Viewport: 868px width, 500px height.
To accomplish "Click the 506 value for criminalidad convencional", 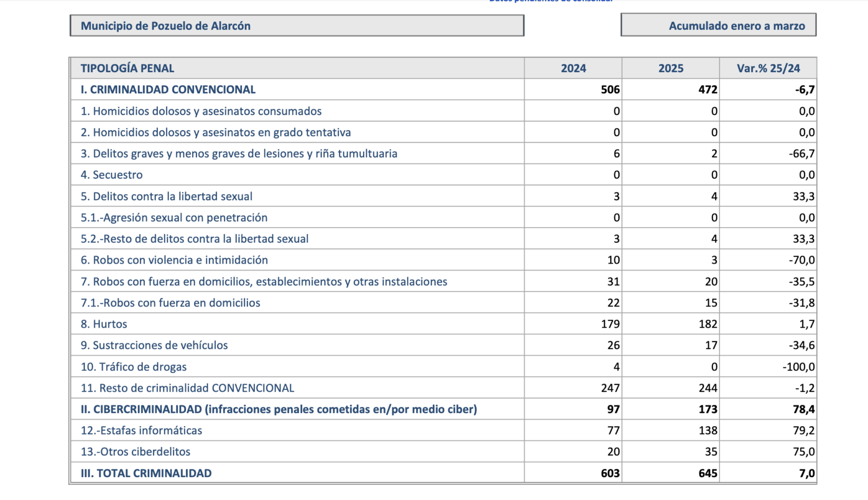I will tap(610, 89).
